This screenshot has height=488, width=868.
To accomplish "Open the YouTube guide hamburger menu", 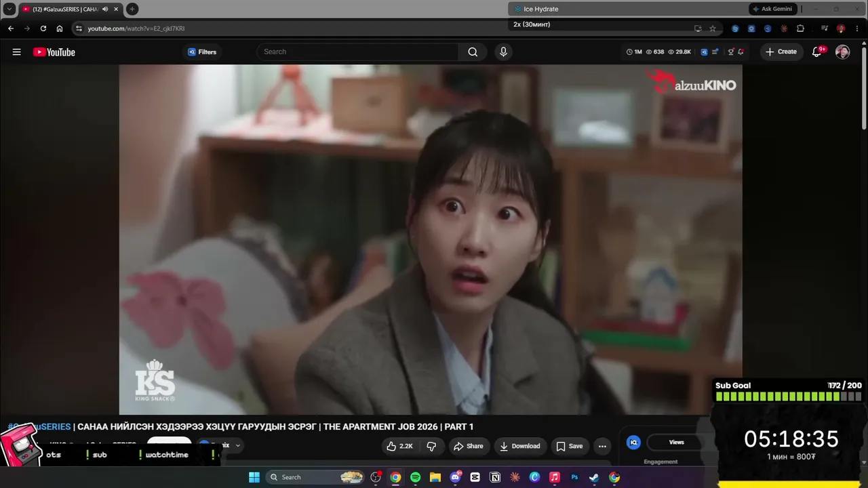I will click(x=16, y=52).
